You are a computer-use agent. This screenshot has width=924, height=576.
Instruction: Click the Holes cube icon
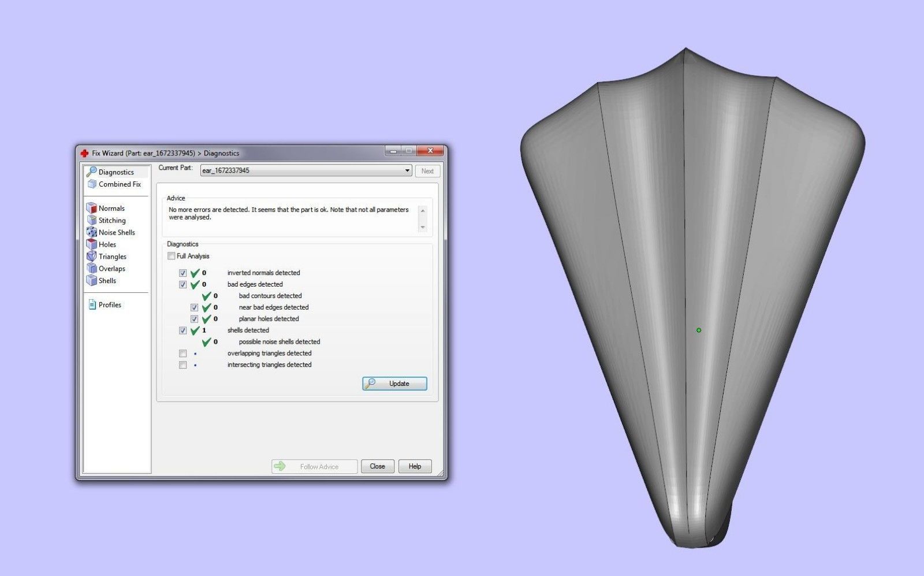[91, 244]
